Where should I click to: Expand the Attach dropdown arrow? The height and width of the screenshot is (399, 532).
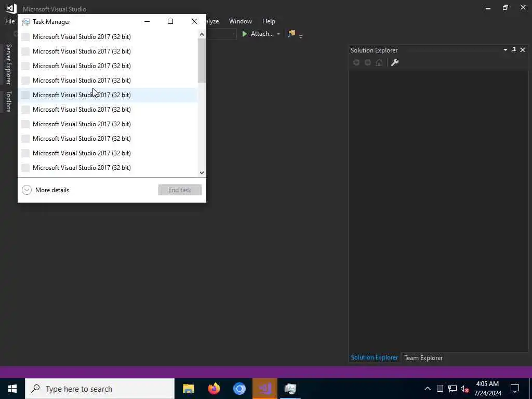tap(278, 34)
